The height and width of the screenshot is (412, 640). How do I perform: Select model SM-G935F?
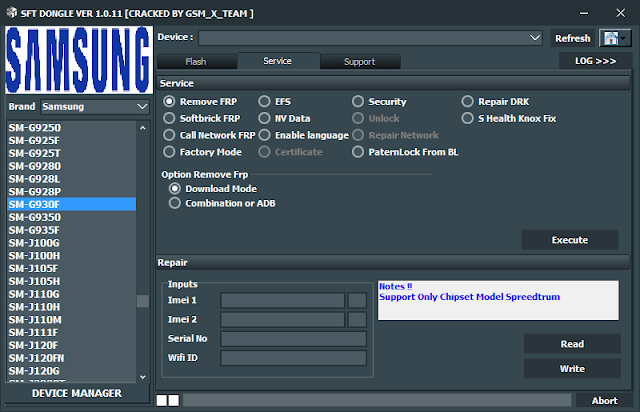pyautogui.click(x=71, y=230)
